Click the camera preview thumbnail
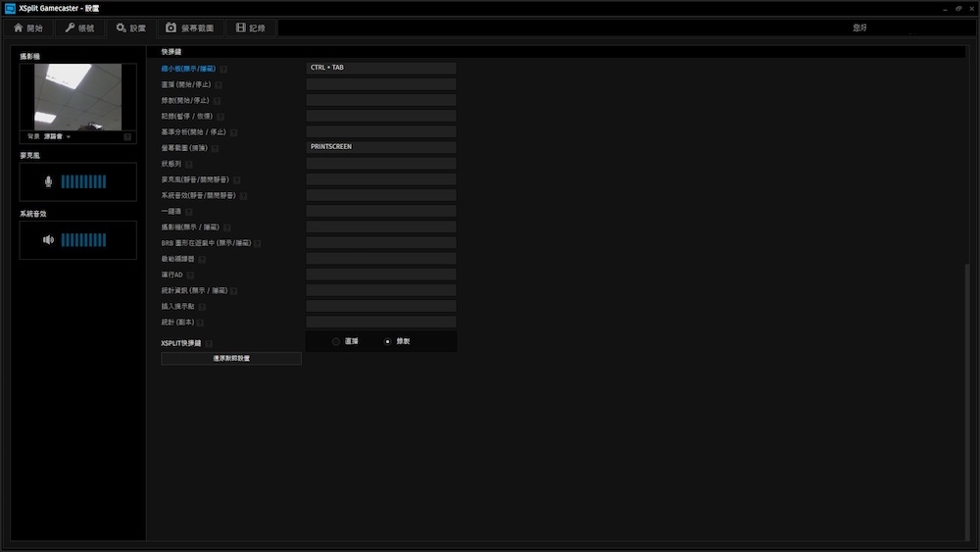 tap(77, 97)
